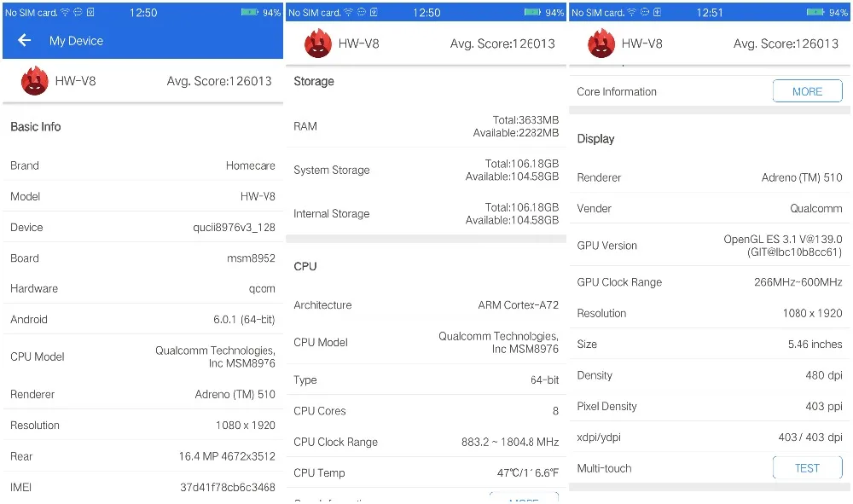Select the Brand Homecare row
The image size is (853, 504).
142,165
